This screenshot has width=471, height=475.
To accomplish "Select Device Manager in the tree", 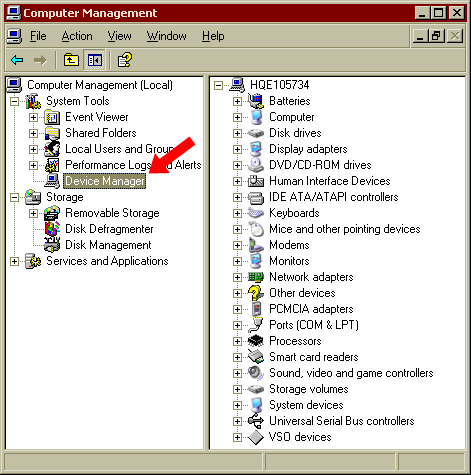I will (x=105, y=181).
